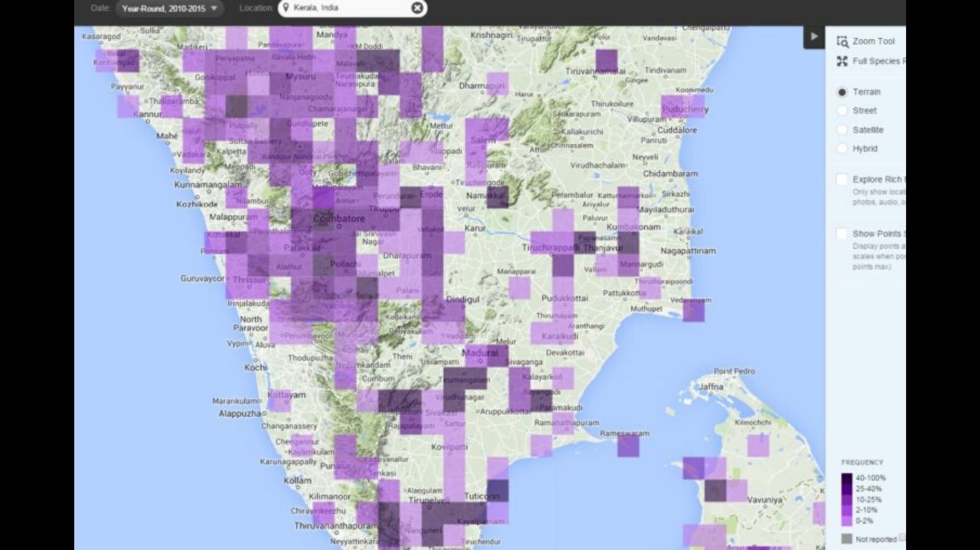
Task: Click the Kochi label on the map
Action: tap(256, 367)
